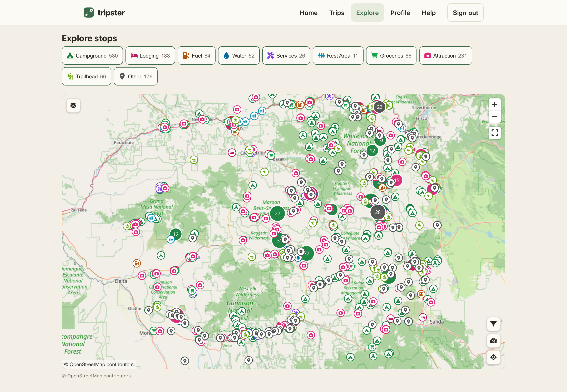Toggle the Services 26 filter
Viewport: 567px width, 392px height.
(x=286, y=55)
